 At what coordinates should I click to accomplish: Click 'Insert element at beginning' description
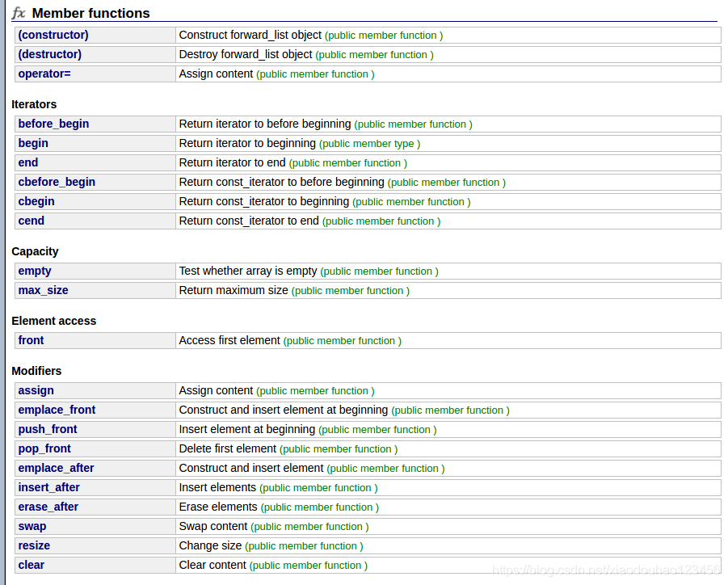(247, 430)
